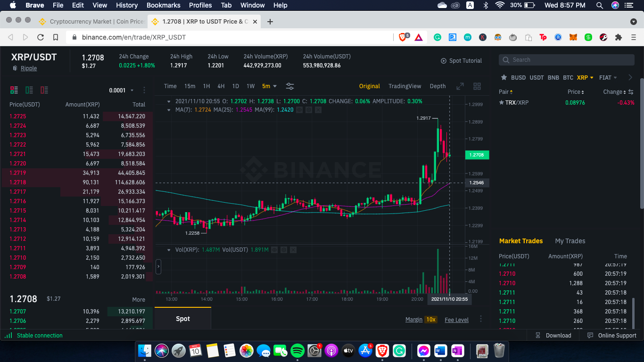Click the Spot Tutorial play icon

444,61
